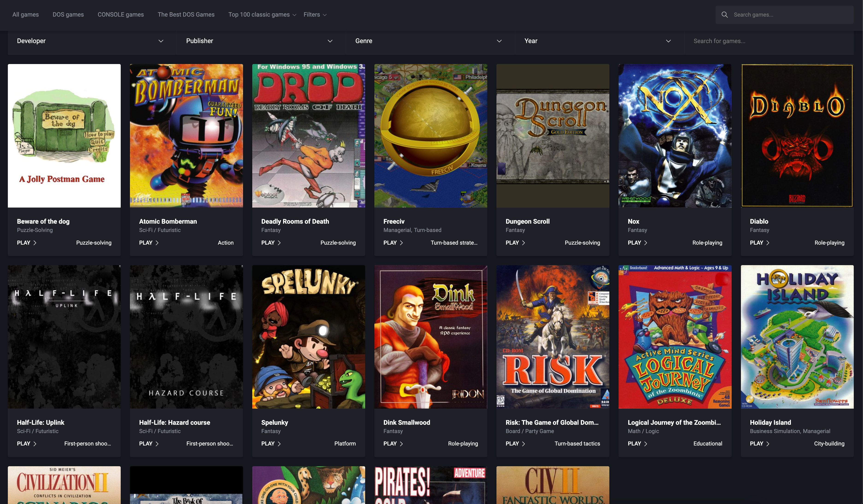Viewport: 863px width, 504px height.
Task: Open the Publisher filter dropdown
Action: 259,41
